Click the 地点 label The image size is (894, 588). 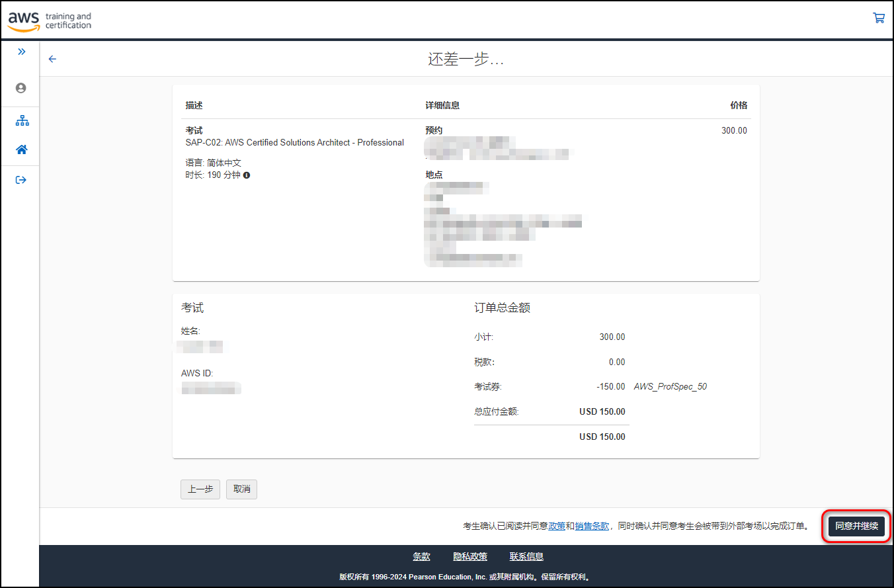click(x=434, y=175)
